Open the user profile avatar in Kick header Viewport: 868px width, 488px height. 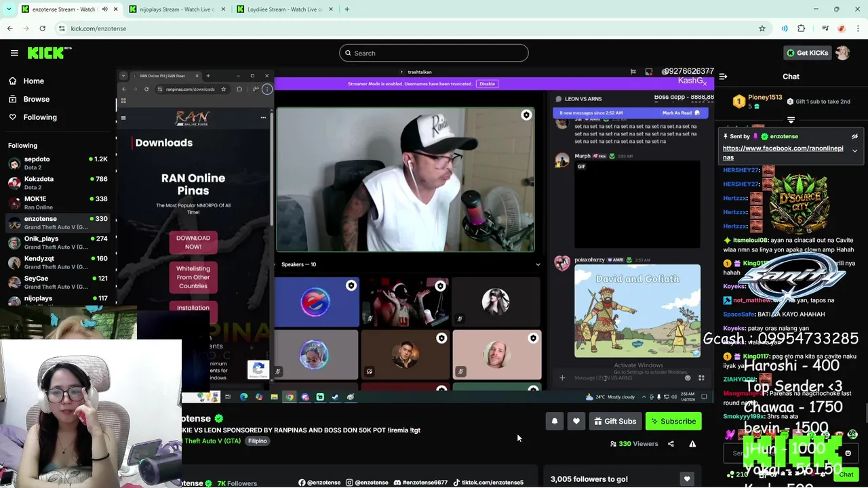(x=843, y=53)
